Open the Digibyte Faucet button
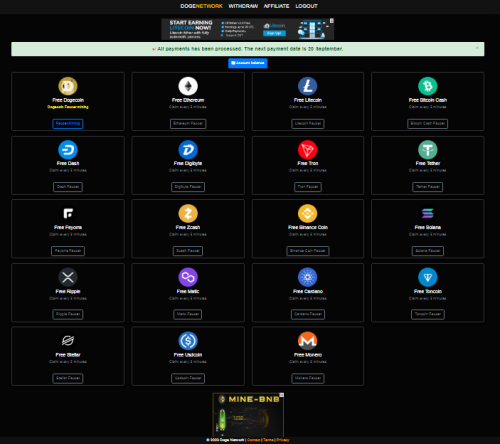The width and height of the screenshot is (500, 444). click(x=188, y=187)
